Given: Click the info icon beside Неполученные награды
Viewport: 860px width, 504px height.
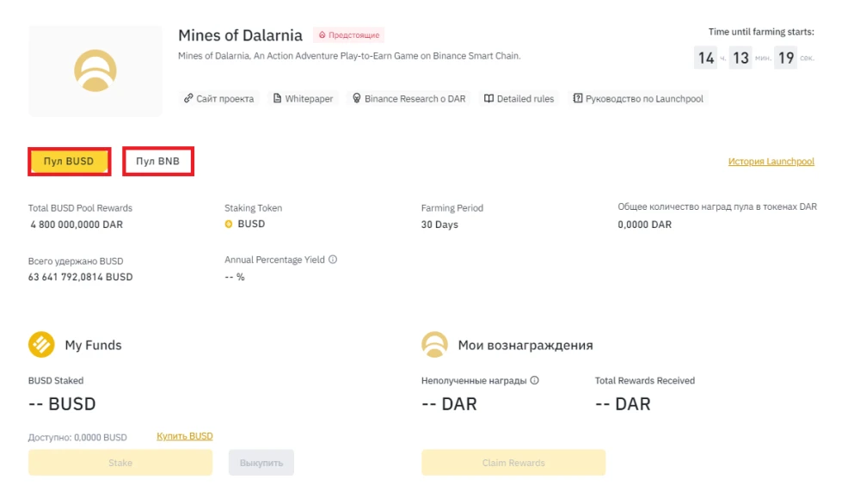Looking at the screenshot, I should point(534,380).
